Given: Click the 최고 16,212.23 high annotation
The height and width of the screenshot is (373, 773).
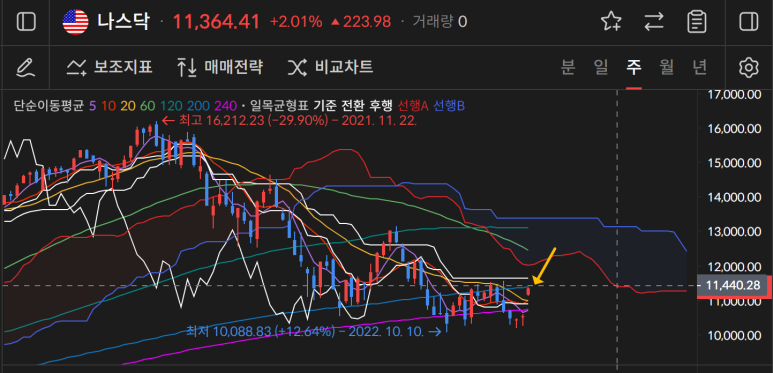Looking at the screenshot, I should pyautogui.click(x=290, y=121).
